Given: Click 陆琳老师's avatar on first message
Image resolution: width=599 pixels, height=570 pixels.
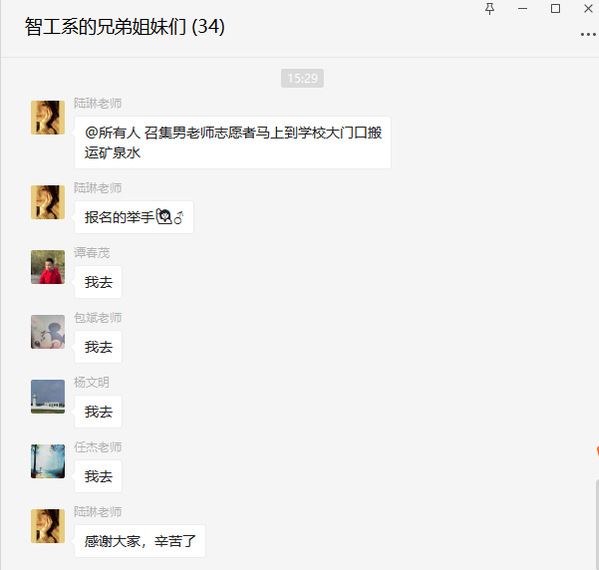Looking at the screenshot, I should pyautogui.click(x=48, y=118).
